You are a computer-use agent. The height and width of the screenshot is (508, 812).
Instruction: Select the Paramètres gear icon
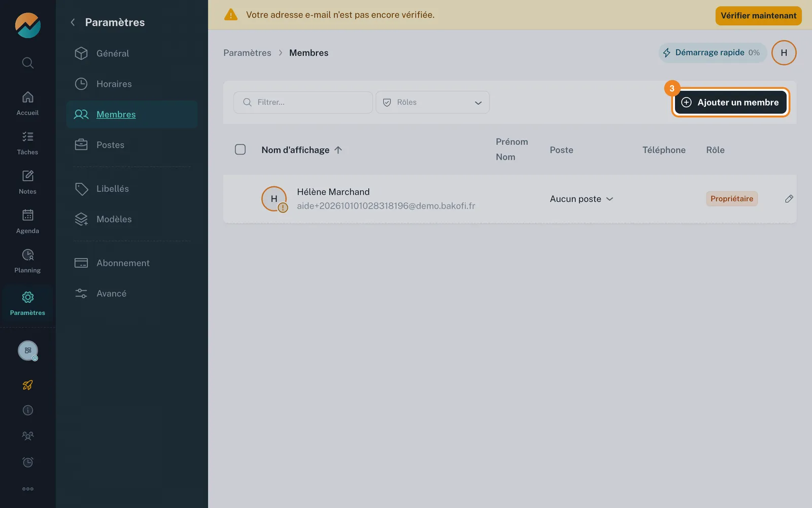coord(28,297)
